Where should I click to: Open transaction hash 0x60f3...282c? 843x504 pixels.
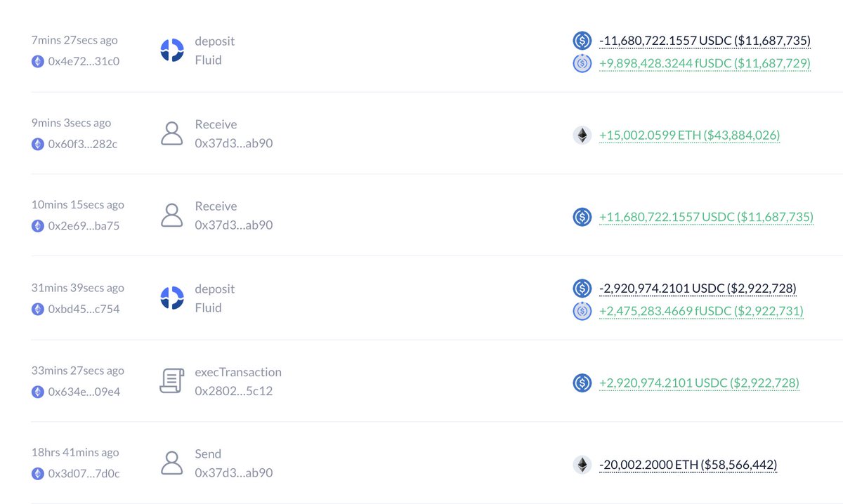pos(83,144)
